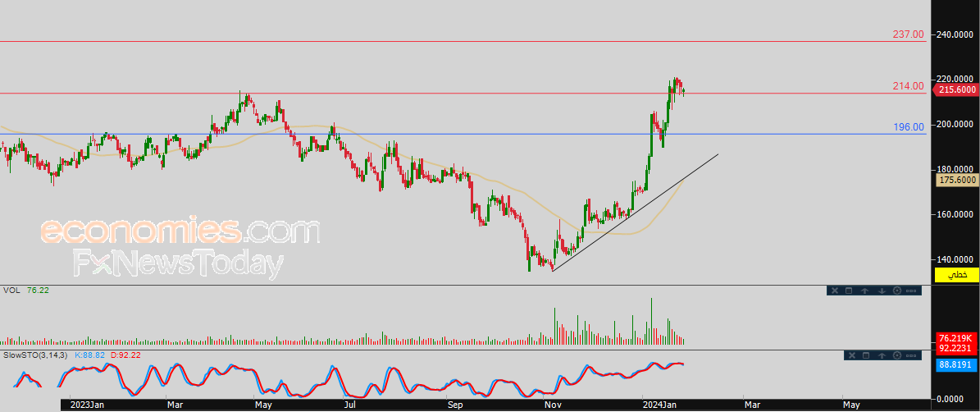The width and height of the screenshot is (980, 412).
Task: Click the 76.219K volume value tag
Action: pos(957,338)
